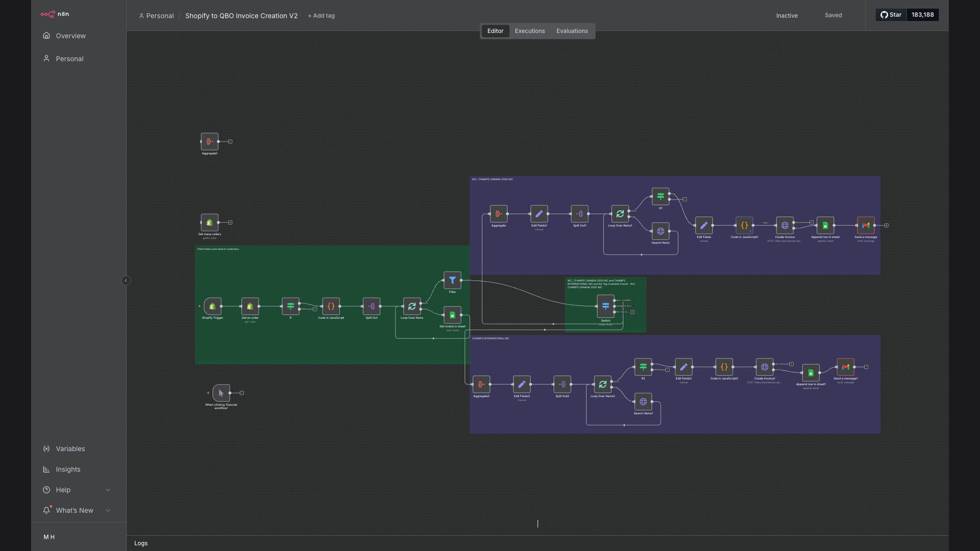Select the manual Execute workflow trigger node
This screenshot has width=980, height=551.
[x=221, y=393]
